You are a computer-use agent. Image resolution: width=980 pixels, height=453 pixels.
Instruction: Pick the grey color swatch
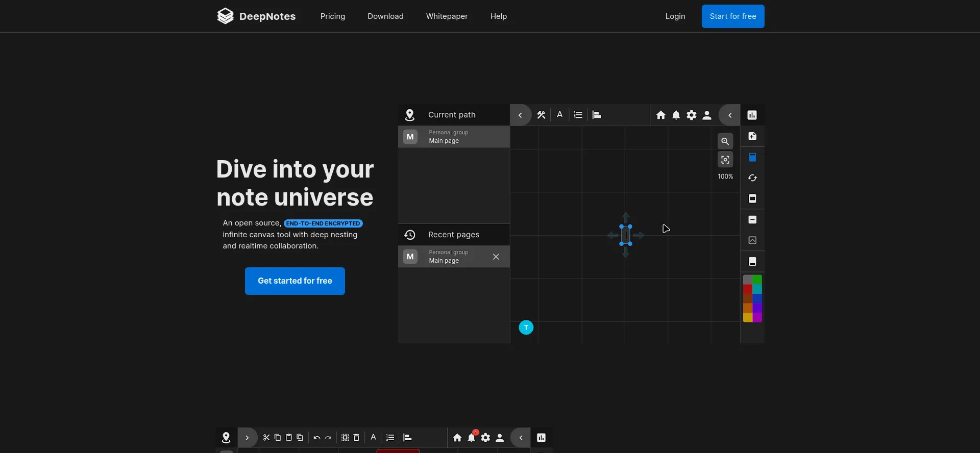[x=748, y=280]
